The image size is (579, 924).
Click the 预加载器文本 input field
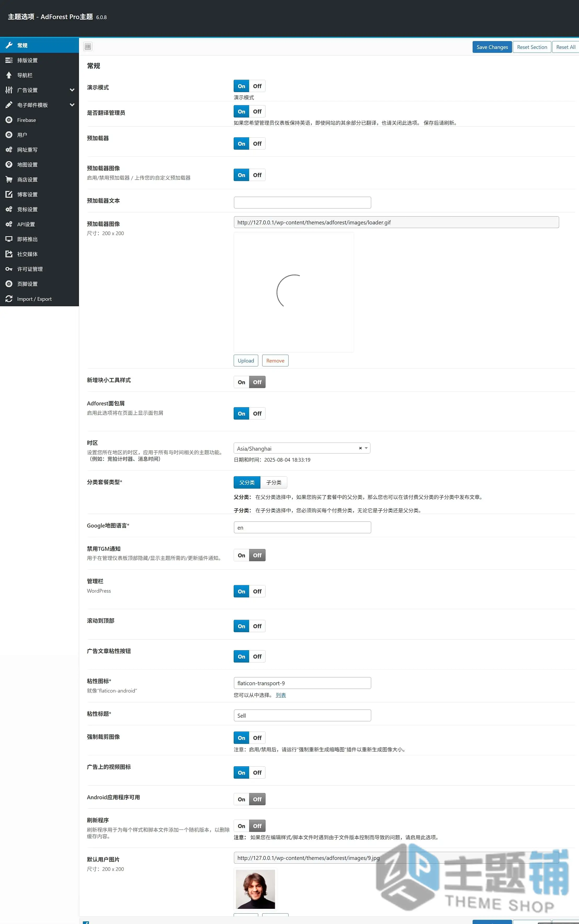click(x=302, y=203)
